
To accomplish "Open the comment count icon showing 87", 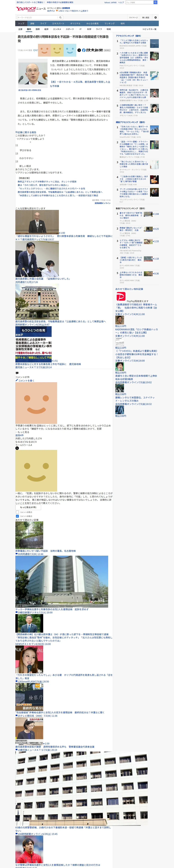I will [x=36, y=50].
